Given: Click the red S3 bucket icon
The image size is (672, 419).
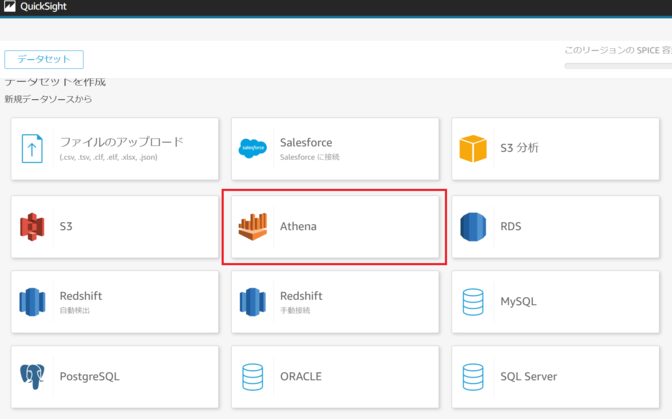Looking at the screenshot, I should pos(33,227).
